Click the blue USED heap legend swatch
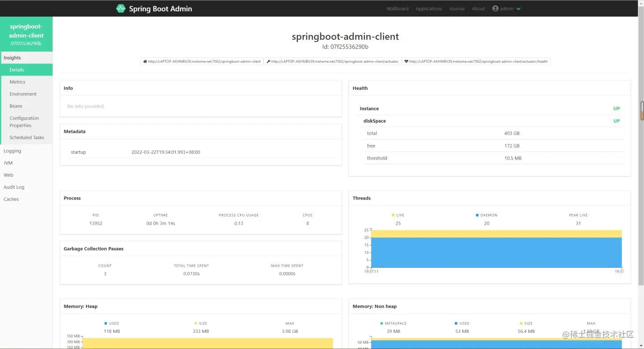The image size is (644, 349). point(106,323)
